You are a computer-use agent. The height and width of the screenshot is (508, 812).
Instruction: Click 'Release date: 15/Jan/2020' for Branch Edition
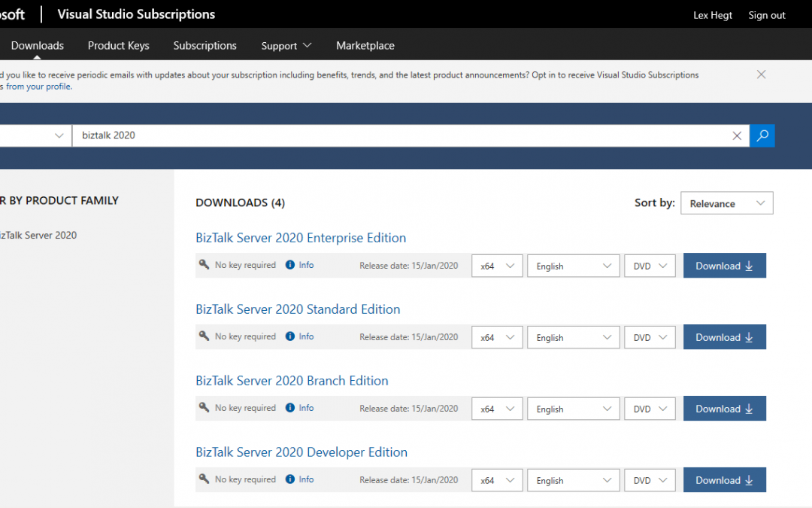(x=408, y=409)
